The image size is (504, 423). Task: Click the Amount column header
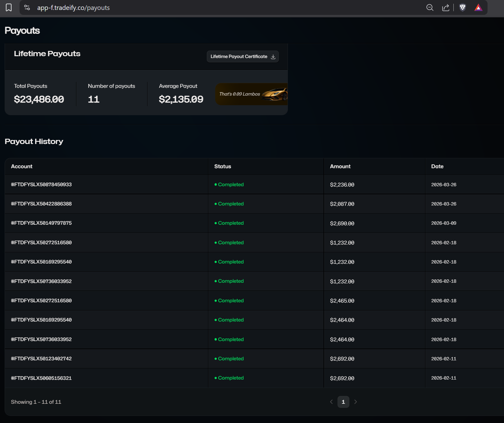(x=340, y=166)
